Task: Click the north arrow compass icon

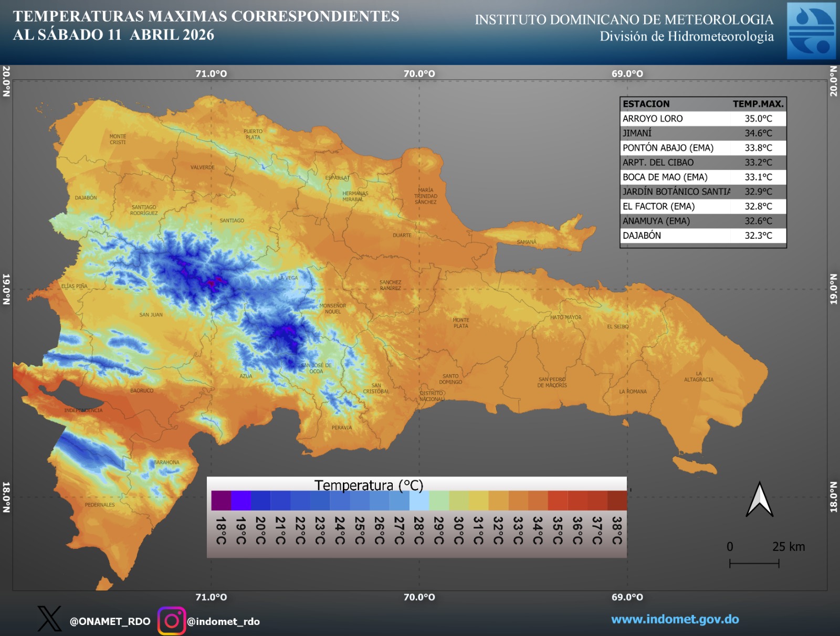Action: tap(759, 500)
